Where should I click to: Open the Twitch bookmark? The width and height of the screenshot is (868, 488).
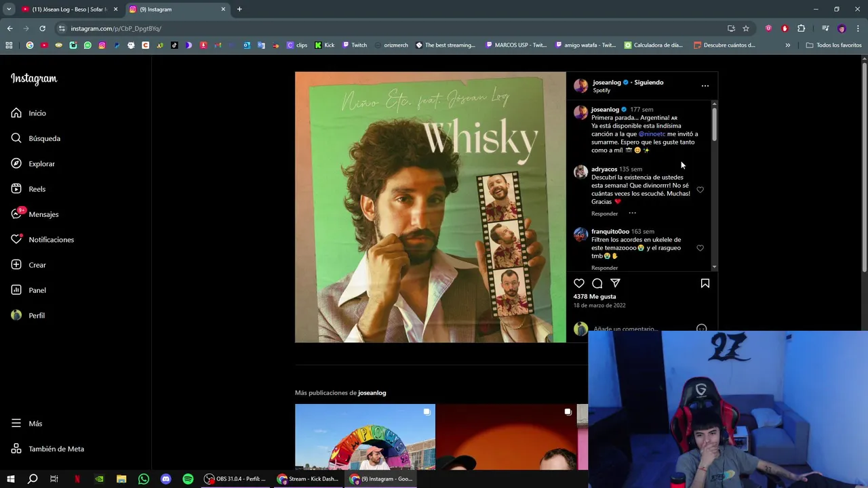355,45
